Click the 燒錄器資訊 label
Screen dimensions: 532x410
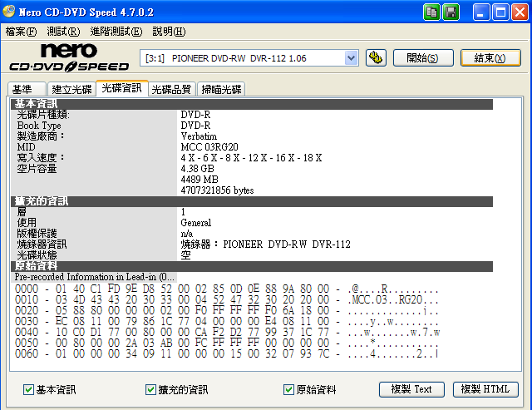(x=42, y=245)
